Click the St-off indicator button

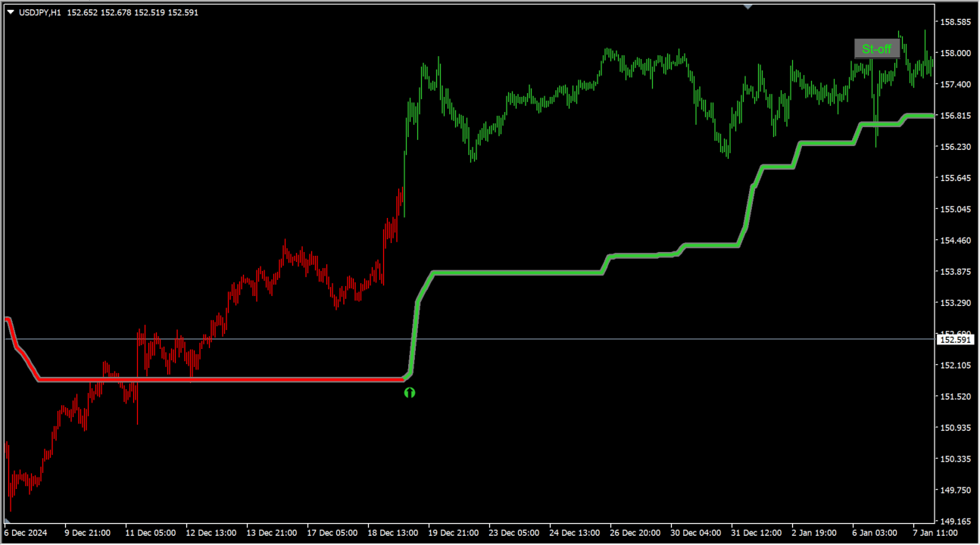[x=877, y=49]
